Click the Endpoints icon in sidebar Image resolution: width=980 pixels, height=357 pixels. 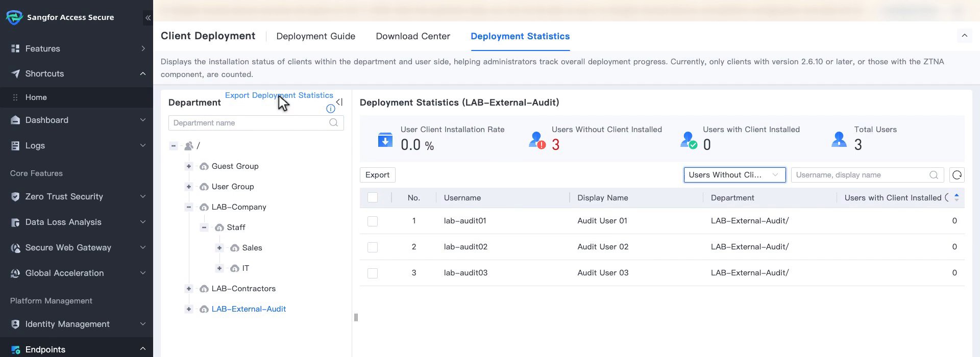coord(15,349)
